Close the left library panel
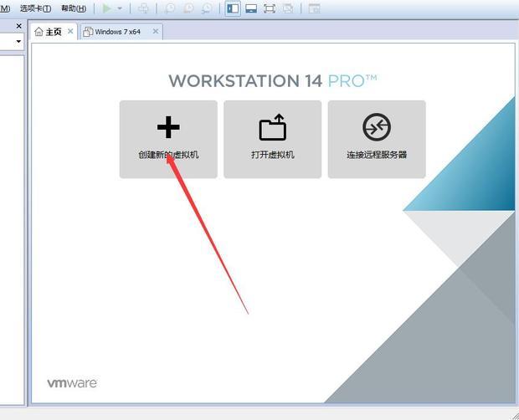This screenshot has width=519, height=420. tap(18, 26)
